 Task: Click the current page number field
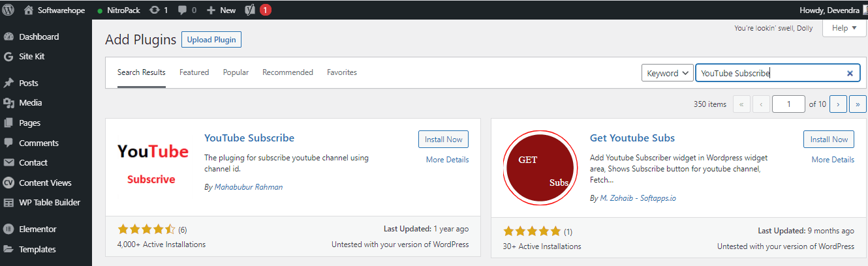[x=788, y=104]
